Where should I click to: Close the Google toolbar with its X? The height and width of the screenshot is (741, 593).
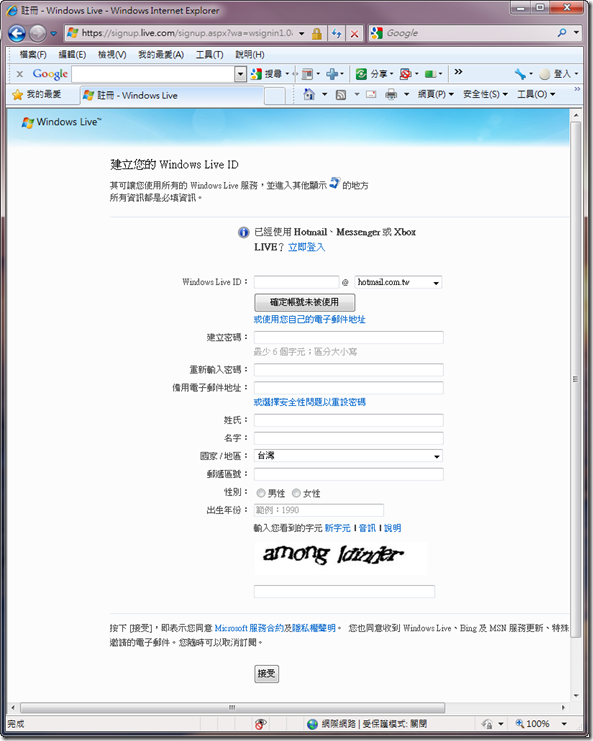pos(20,74)
